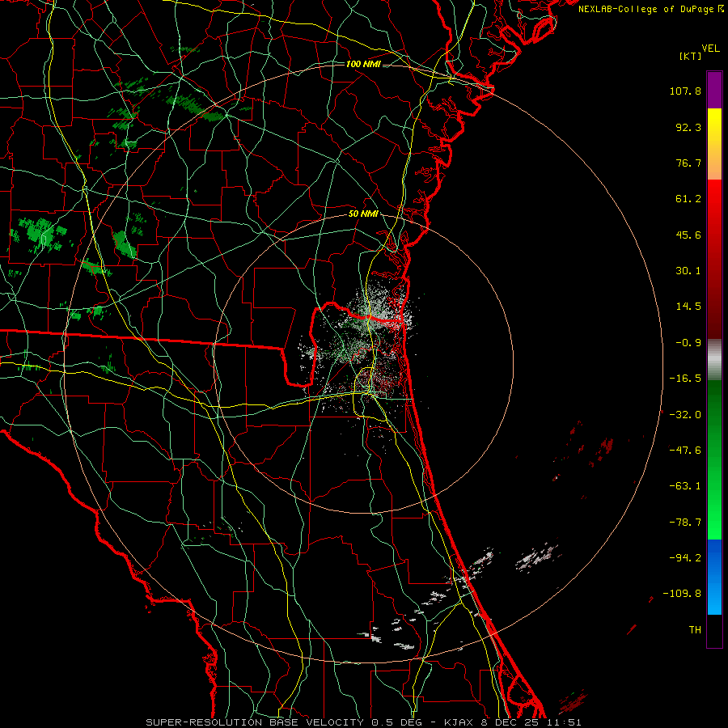Screen dimensions: 728x728
Task: Click the 30.1 legend value
Action: coord(688,271)
